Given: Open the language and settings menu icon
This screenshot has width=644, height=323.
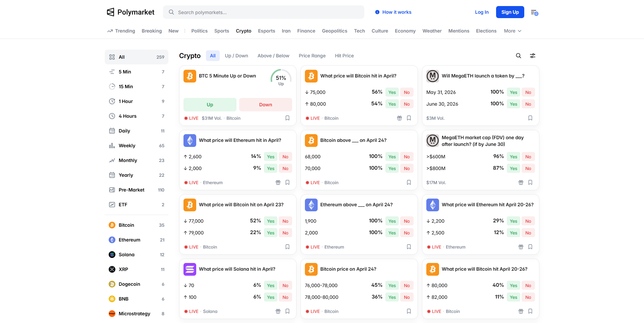Looking at the screenshot, I should coord(534,12).
